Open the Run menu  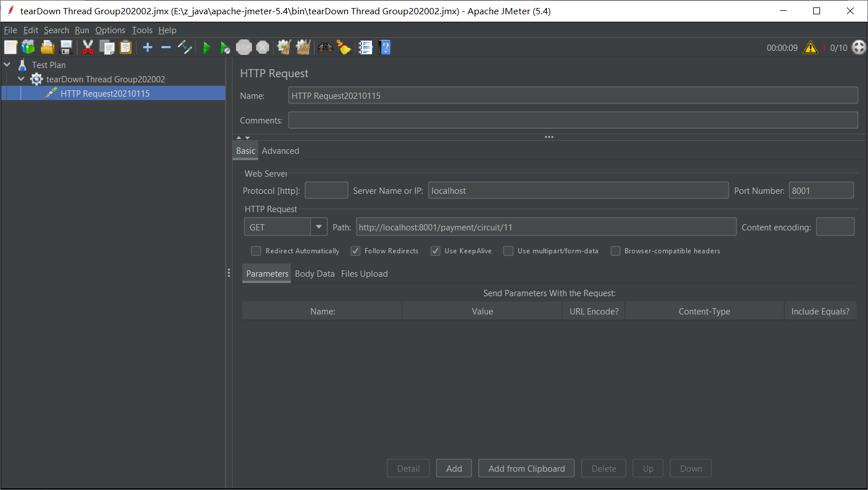[x=82, y=30]
